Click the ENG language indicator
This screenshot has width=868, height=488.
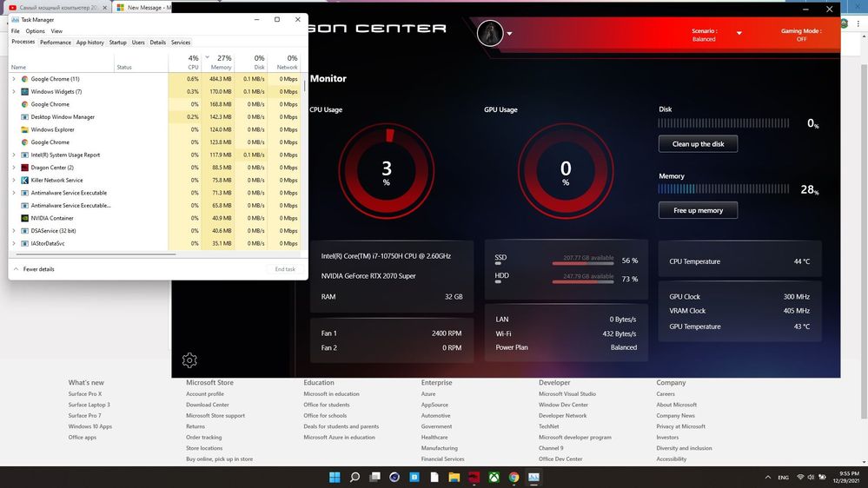(x=784, y=478)
